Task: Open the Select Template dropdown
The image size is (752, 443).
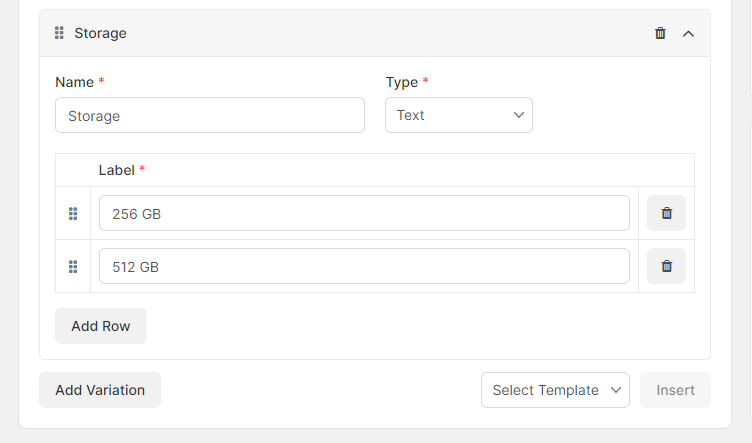Action: (x=555, y=390)
